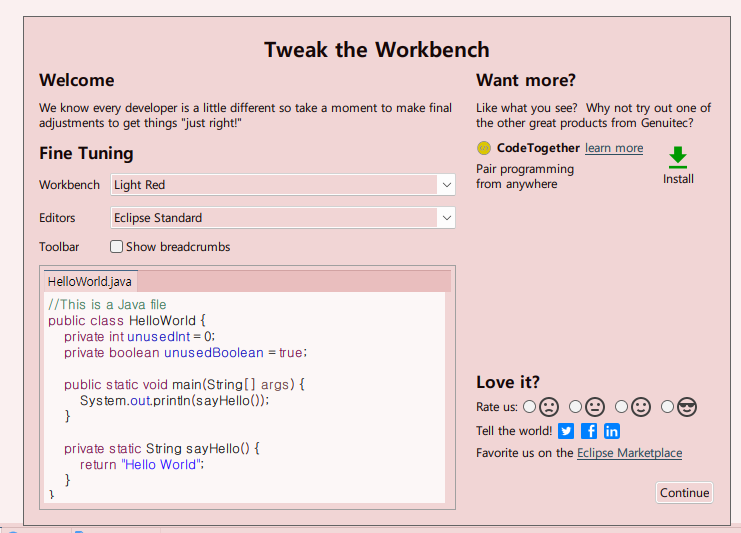Click the "Toolbar" field label

pyautogui.click(x=59, y=247)
